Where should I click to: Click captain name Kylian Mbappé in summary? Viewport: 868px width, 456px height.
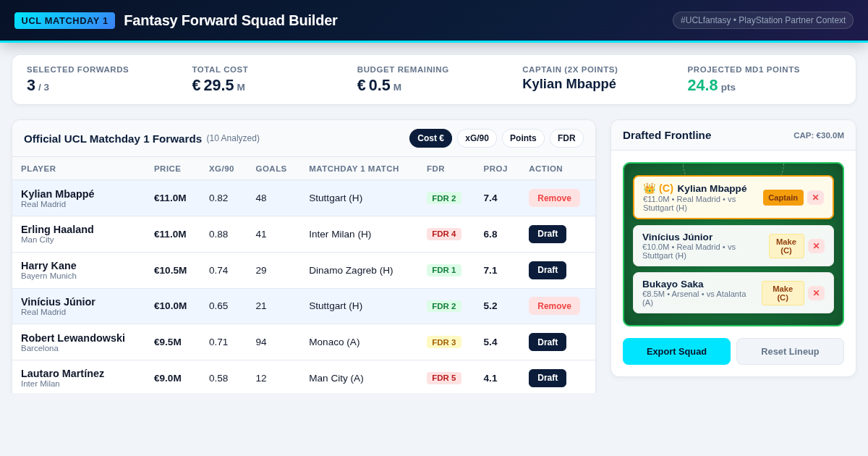pos(569,84)
